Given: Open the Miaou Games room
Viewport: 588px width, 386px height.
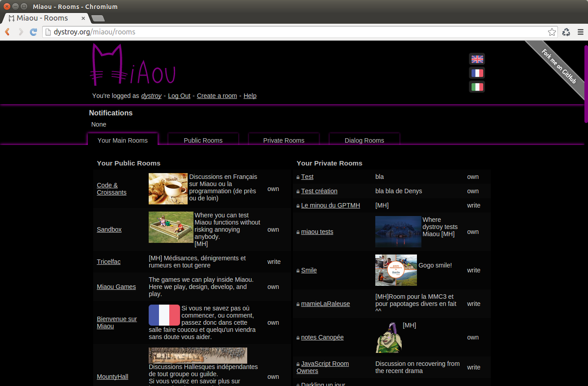Looking at the screenshot, I should (116, 287).
